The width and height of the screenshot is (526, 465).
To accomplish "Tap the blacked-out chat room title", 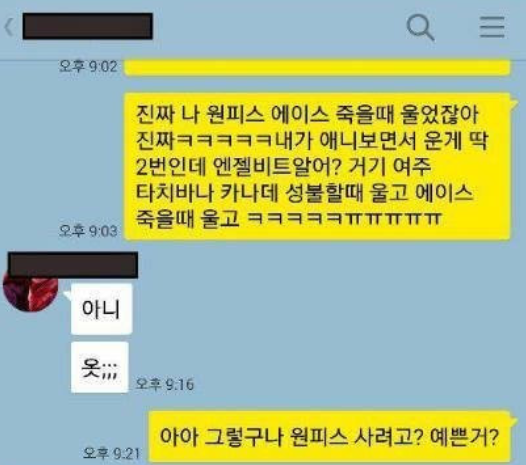I will (x=88, y=26).
